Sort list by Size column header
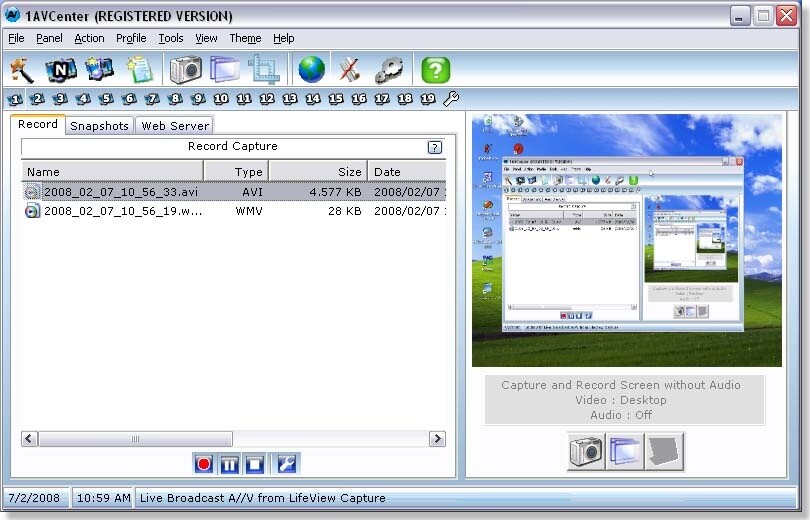This screenshot has height=520, width=810. pos(318,171)
